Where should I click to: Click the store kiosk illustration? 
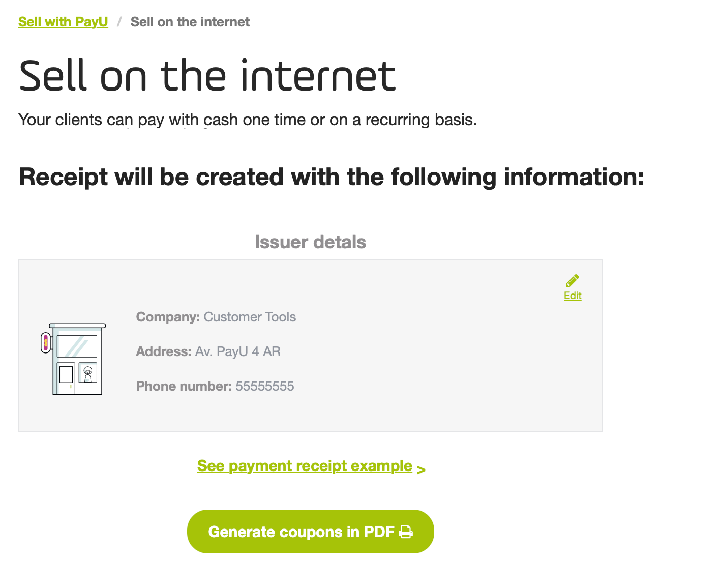coord(73,359)
